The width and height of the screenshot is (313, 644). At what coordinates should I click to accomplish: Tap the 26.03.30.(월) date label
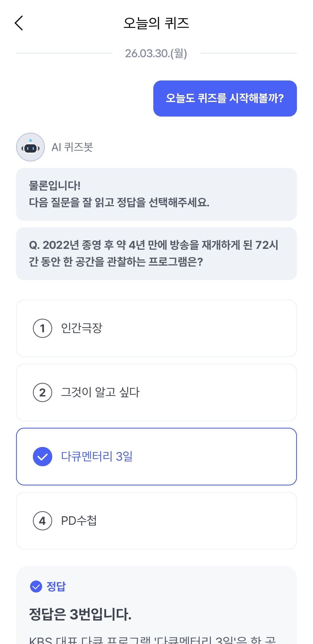(156, 53)
